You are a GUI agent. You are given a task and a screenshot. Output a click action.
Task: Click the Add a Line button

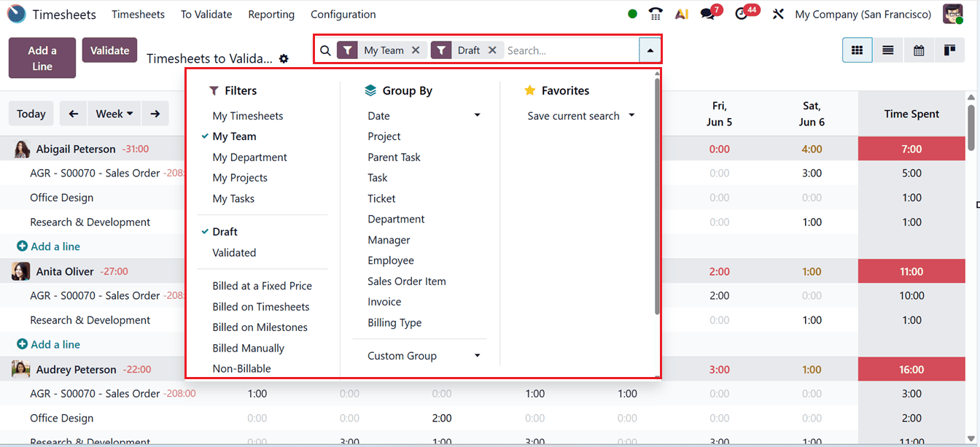pyautogui.click(x=42, y=58)
